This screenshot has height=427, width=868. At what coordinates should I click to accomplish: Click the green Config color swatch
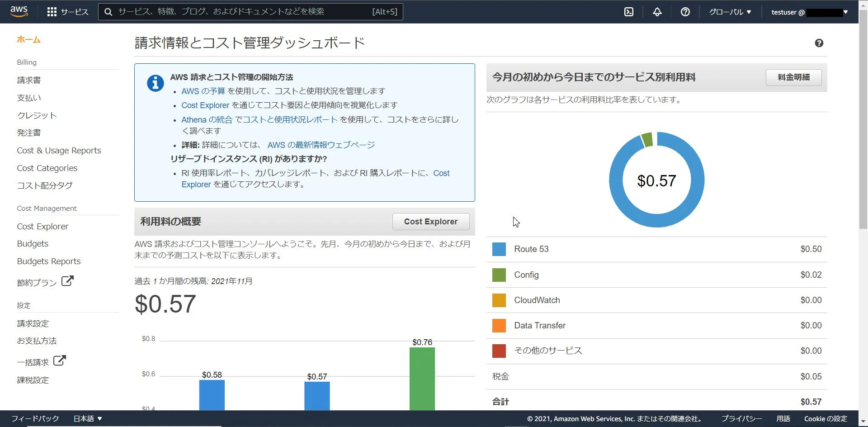point(499,275)
